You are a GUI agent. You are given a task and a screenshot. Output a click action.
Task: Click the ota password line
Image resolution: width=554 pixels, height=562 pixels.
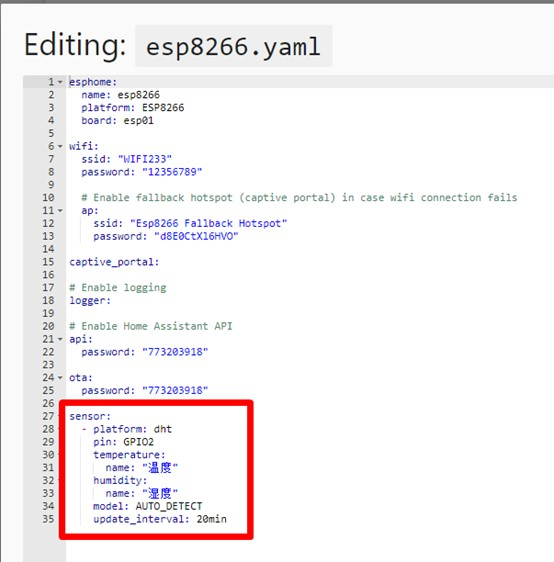145,390
